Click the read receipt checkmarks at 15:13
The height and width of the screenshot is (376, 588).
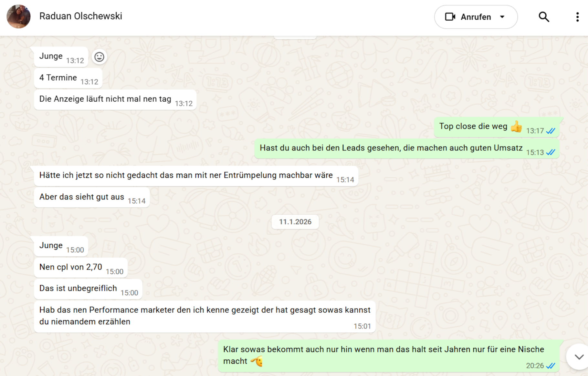(x=551, y=152)
